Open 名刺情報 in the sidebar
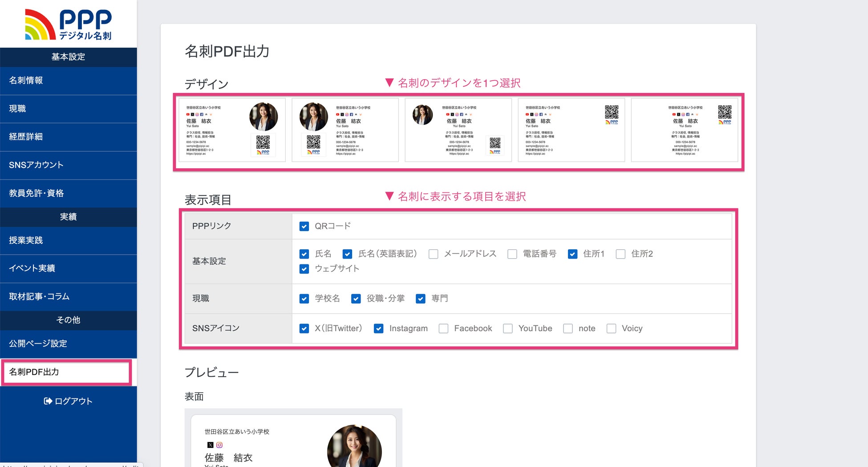 (68, 81)
